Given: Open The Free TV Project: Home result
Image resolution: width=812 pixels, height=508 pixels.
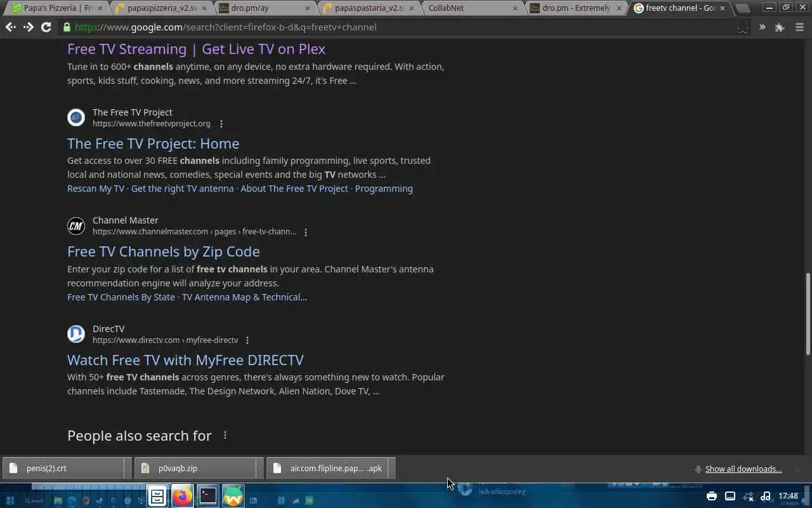Looking at the screenshot, I should [x=153, y=144].
